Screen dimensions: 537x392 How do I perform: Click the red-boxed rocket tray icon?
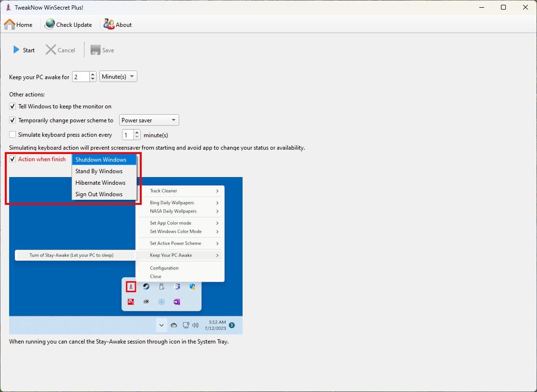coord(131,286)
